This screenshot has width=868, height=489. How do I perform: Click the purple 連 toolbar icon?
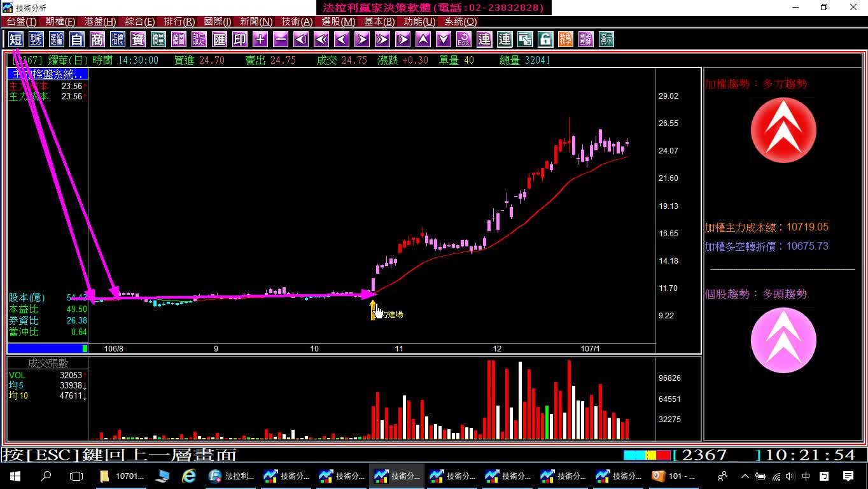[x=484, y=39]
